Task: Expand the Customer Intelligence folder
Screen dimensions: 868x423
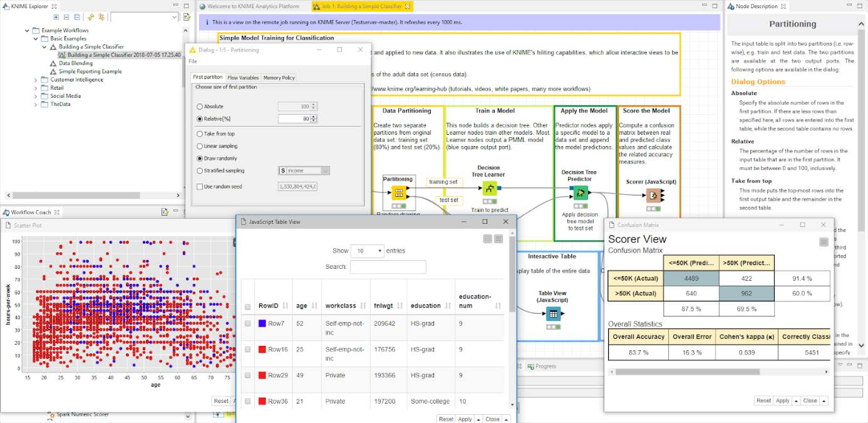Action: (36, 80)
